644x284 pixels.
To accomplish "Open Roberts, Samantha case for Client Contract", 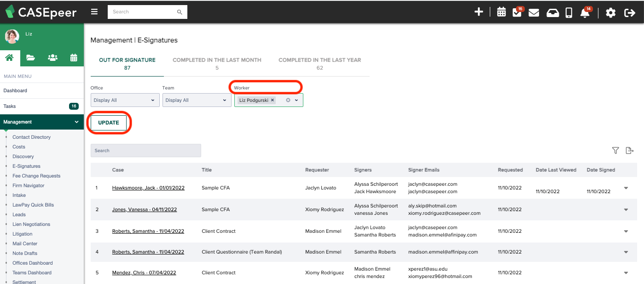I will point(148,231).
